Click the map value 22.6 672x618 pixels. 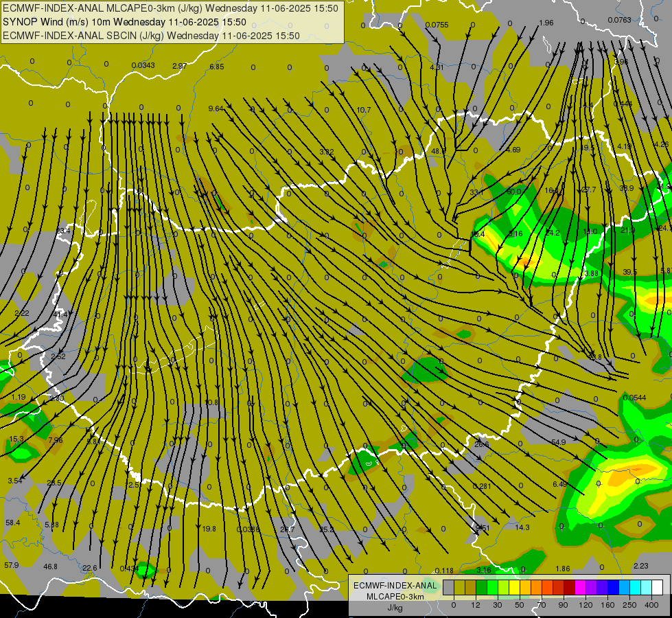89,569
